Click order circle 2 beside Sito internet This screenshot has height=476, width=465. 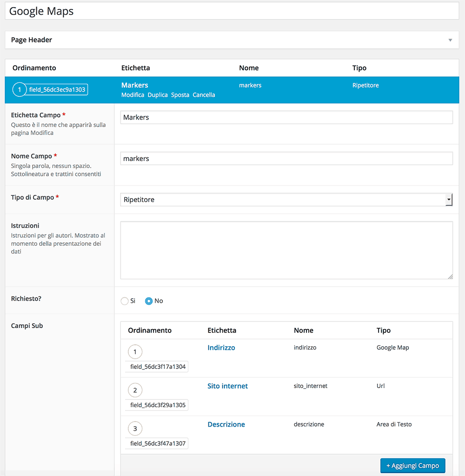135,390
